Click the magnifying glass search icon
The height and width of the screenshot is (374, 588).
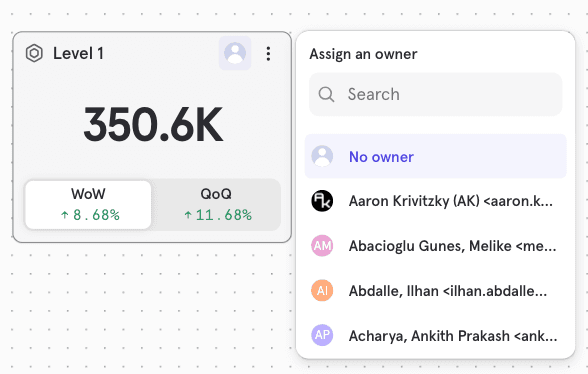326,94
